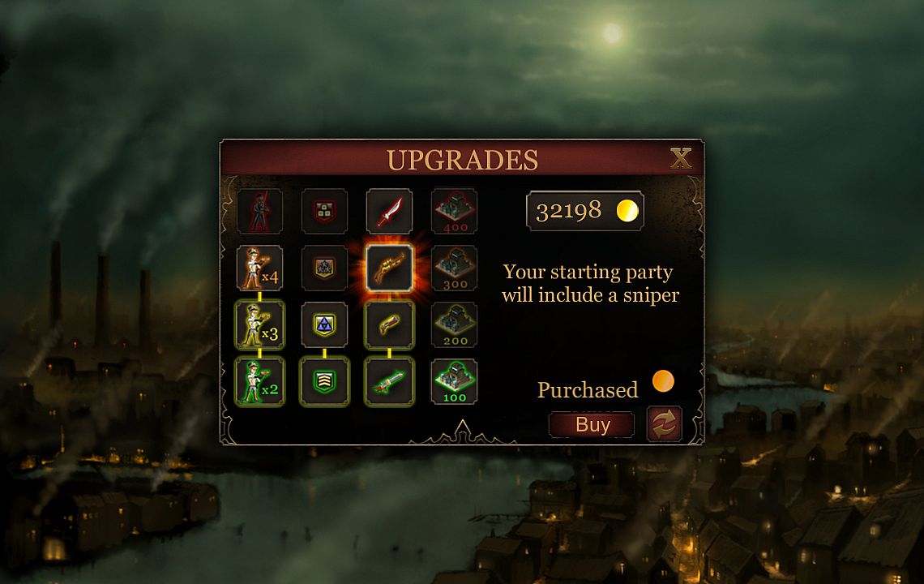Pick the red top-row shield badge
This screenshot has height=584, width=924.
(324, 211)
